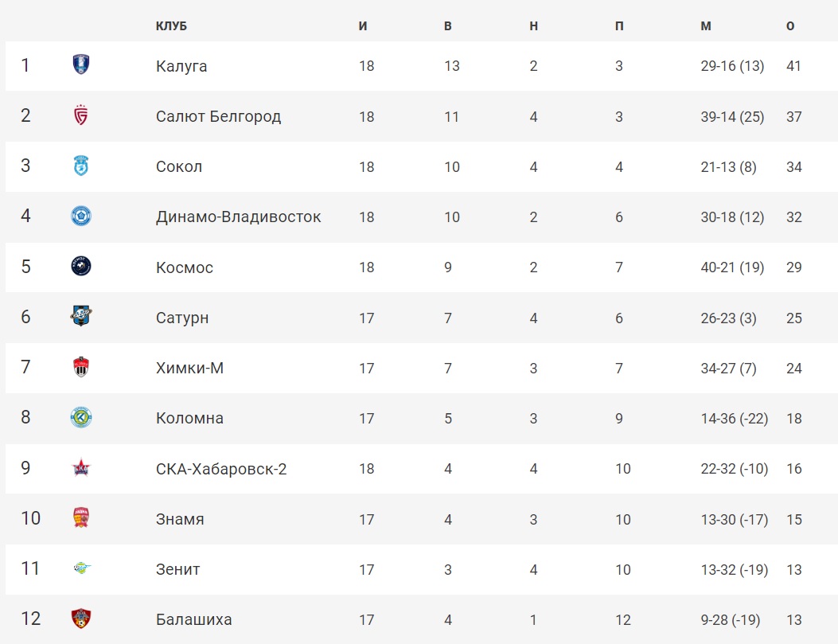Open the Динамо-Владивосток team link
This screenshot has width=838, height=644.
(x=239, y=217)
